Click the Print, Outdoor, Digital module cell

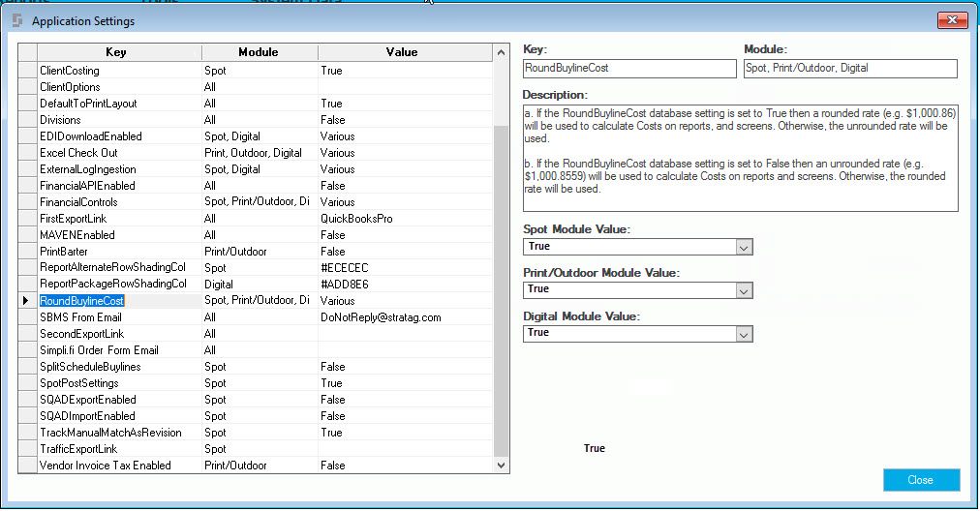pos(260,153)
